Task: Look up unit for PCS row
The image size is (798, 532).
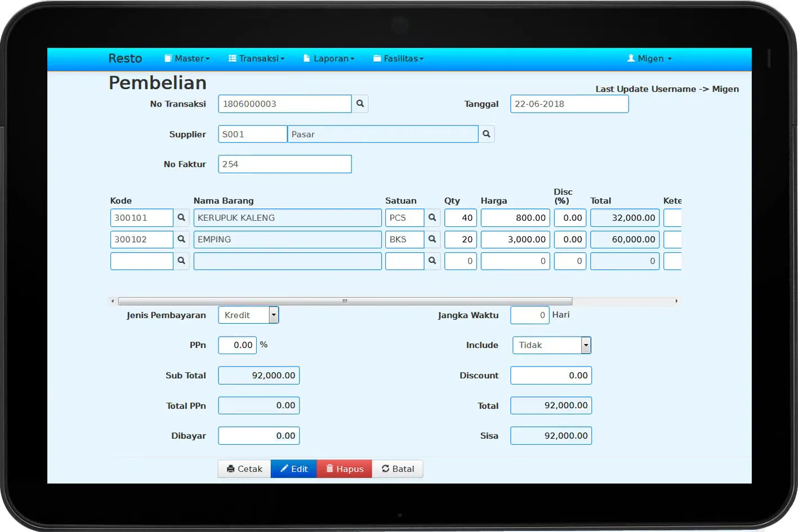Action: click(432, 218)
